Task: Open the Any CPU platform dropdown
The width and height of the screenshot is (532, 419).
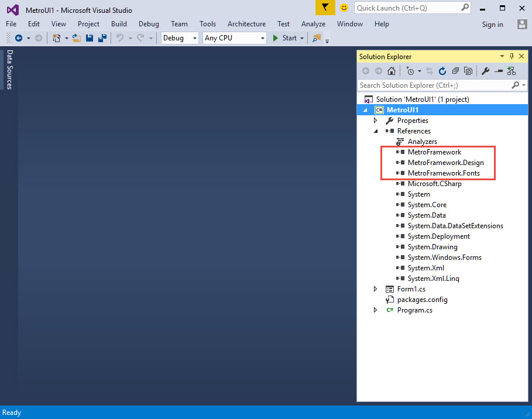Action: [x=234, y=38]
